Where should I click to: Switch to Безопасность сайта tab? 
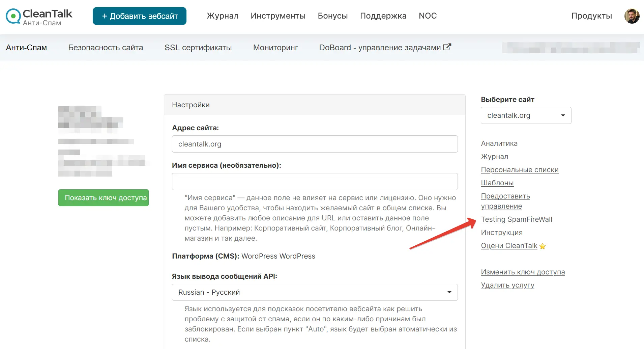pyautogui.click(x=106, y=48)
